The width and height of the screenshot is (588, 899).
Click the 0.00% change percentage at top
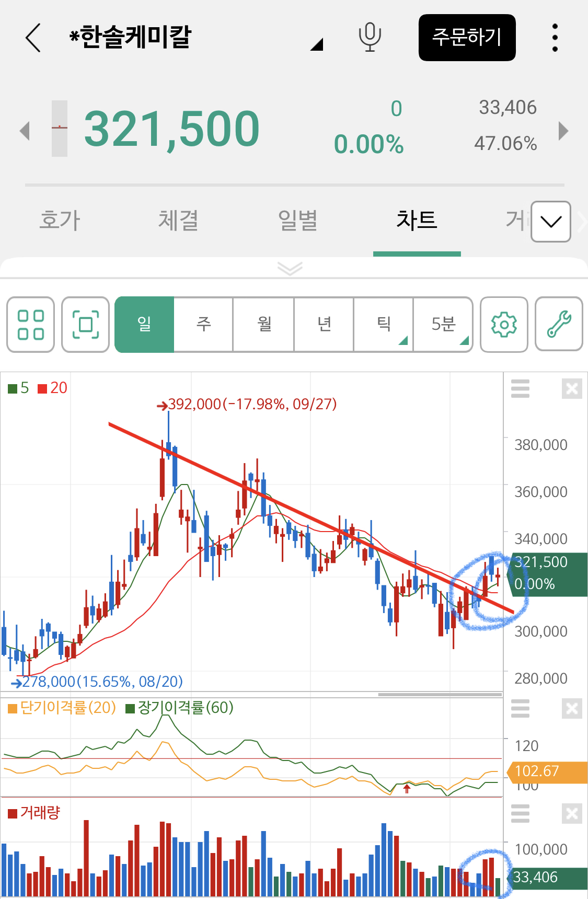point(369,145)
